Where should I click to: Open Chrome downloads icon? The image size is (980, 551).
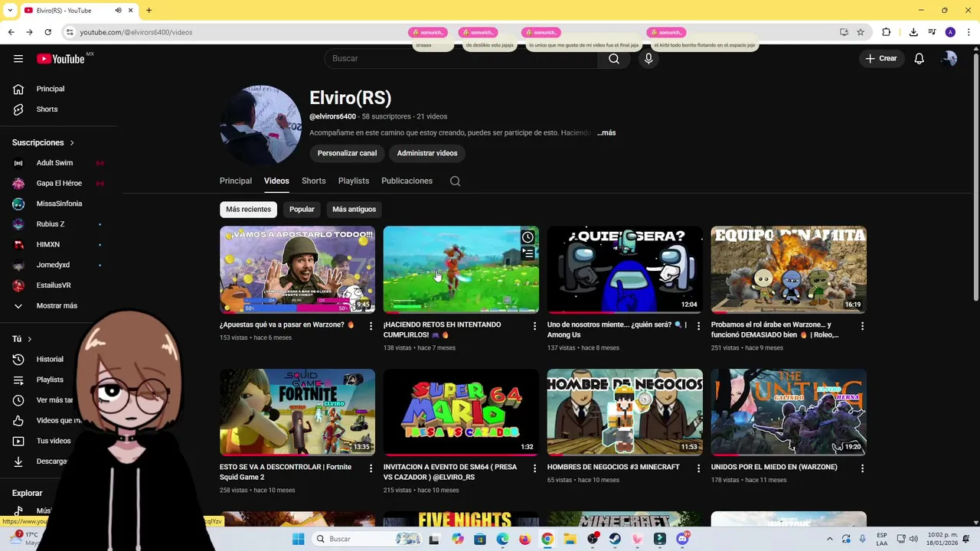click(x=913, y=32)
